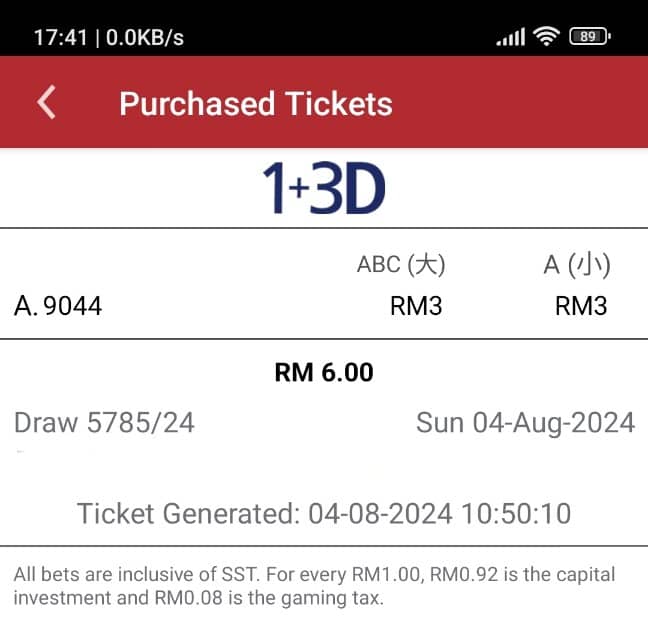Tap the 10:50:10 generation time
The width and height of the screenshot is (648, 641).
(x=516, y=513)
